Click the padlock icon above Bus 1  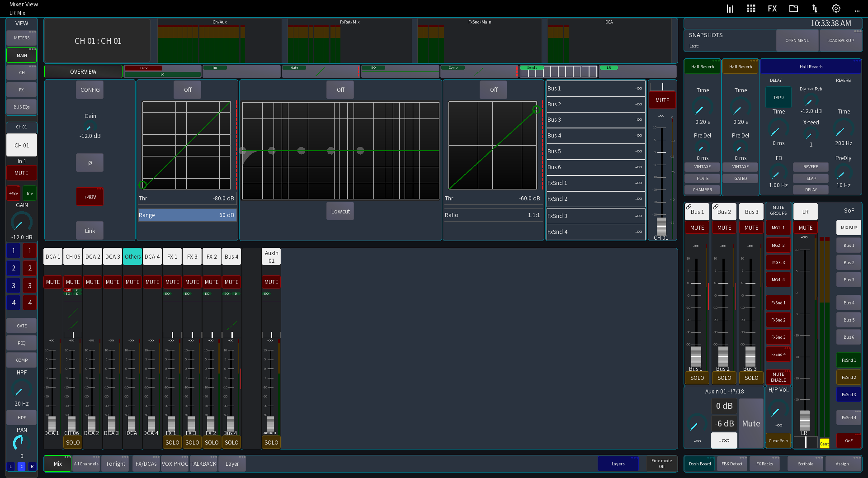tap(689, 206)
